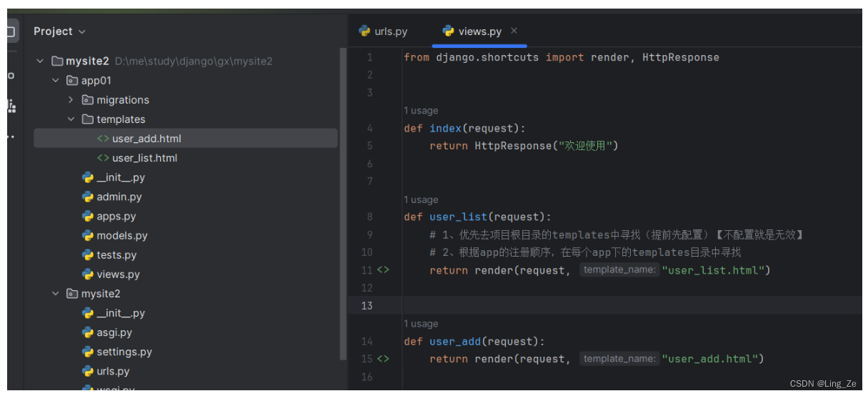Screen dimensions: 868x396
Task: Click the HTML icon of user_list.html
Action: [103, 158]
